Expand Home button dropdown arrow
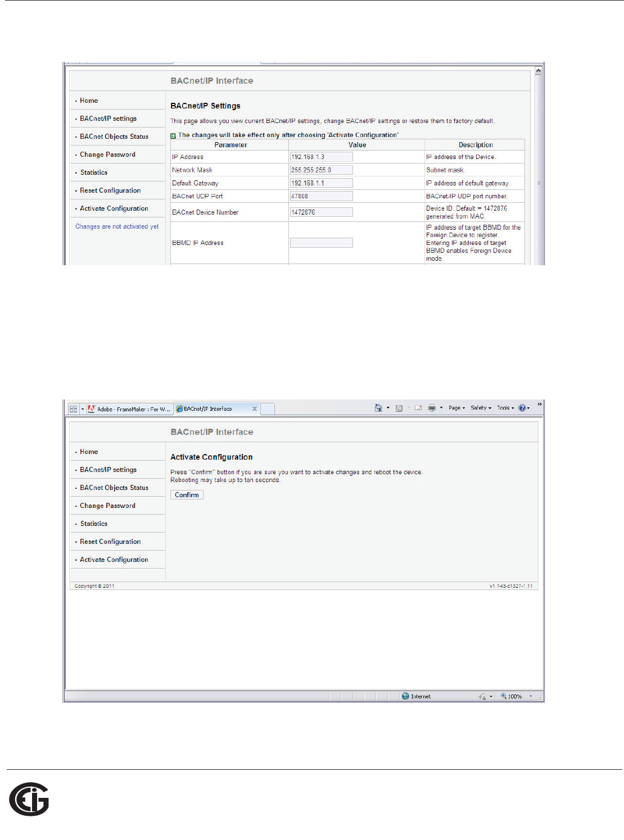 388,408
